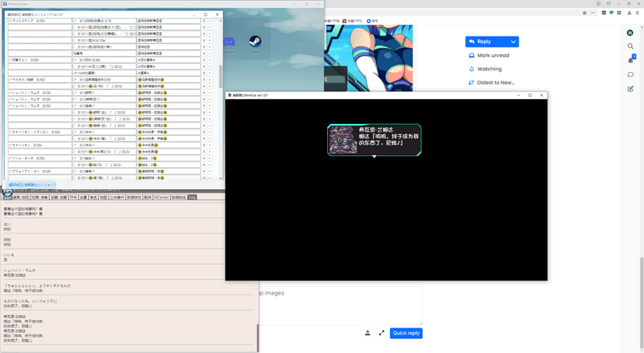Open the browser downloads icon
Screen dimensions: 644x353
pyautogui.click(x=630, y=13)
